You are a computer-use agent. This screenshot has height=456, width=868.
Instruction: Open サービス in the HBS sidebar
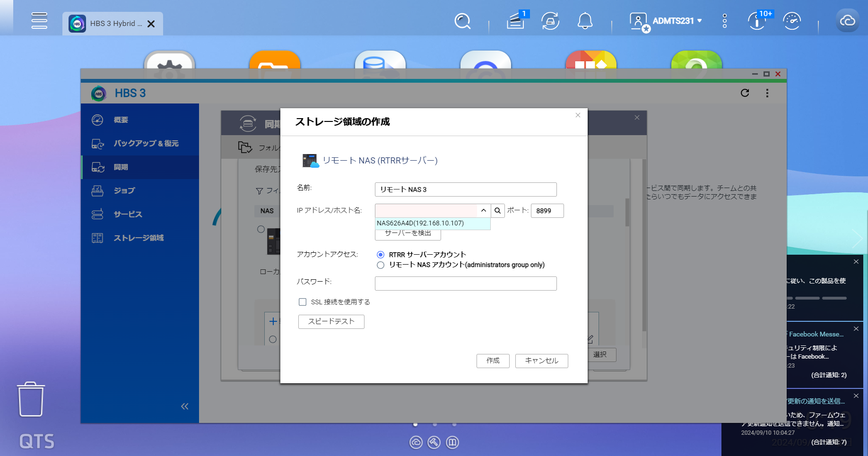(140, 215)
